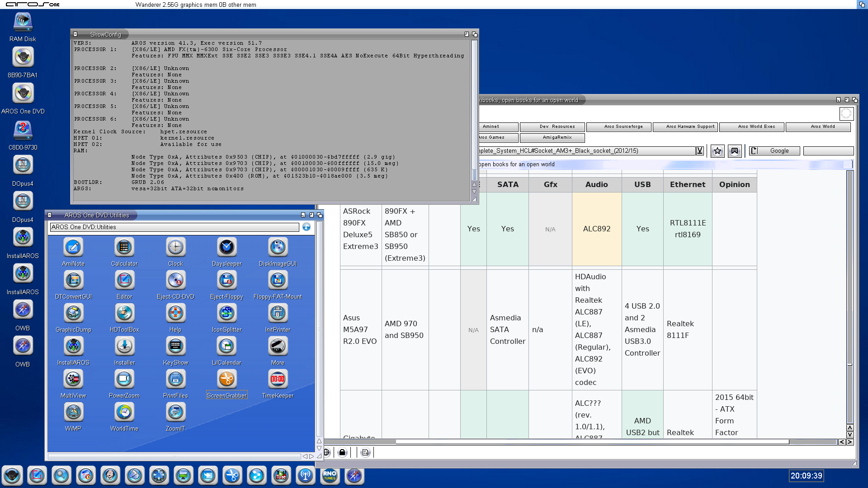Click the scroll-down arrow in browser
This screenshot has height=488, width=868.
[x=850, y=435]
